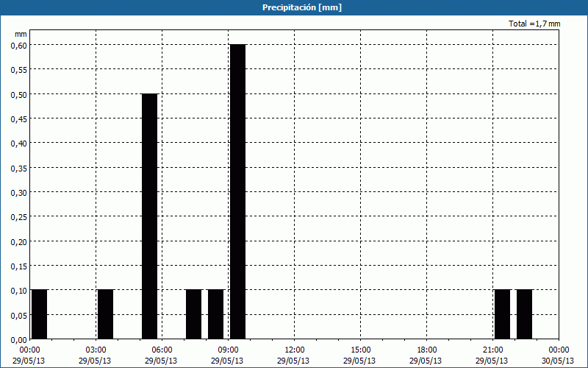Click the Precipitación [mm] title bar
The image size is (588, 368).
(x=294, y=7)
